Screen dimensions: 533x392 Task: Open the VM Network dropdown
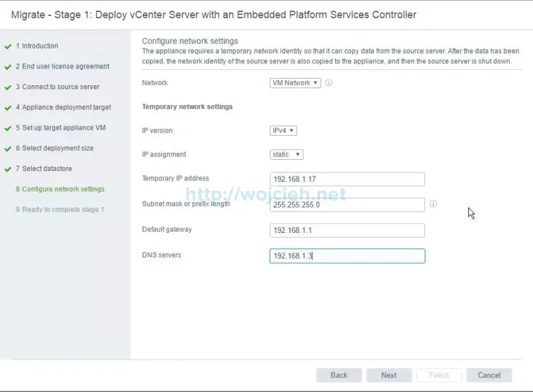pyautogui.click(x=294, y=83)
